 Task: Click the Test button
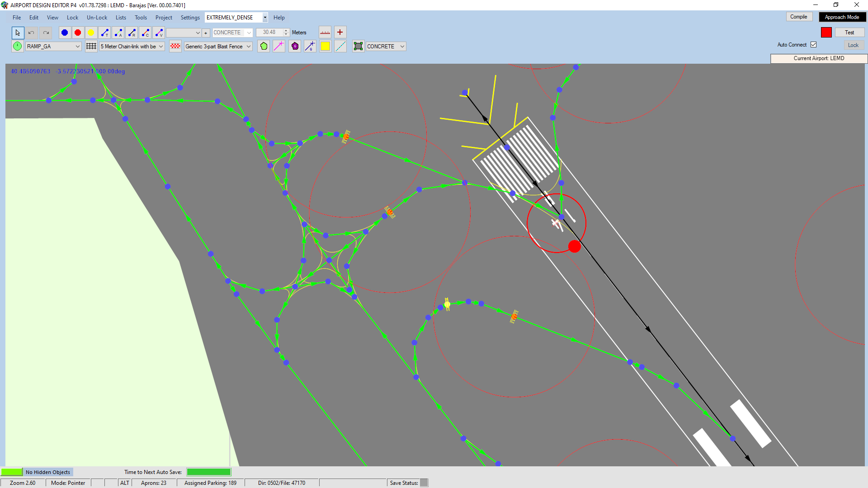(x=849, y=33)
